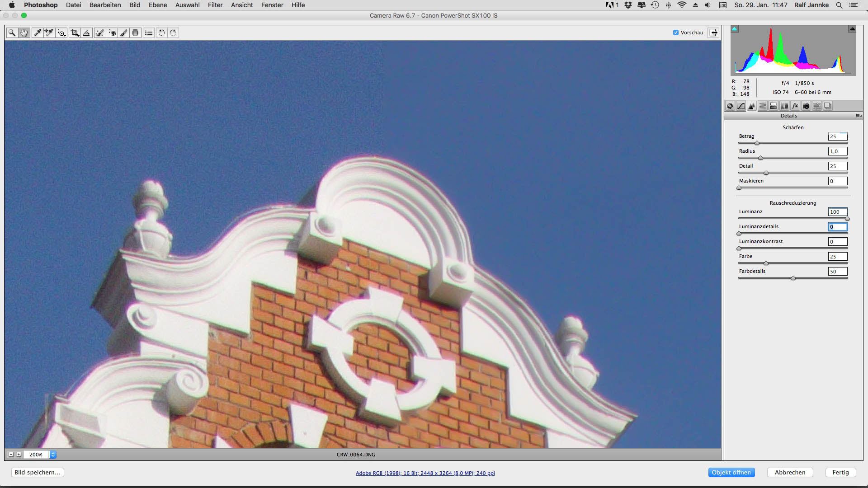Open the HSL / Grayscale panel tab
Viewport: 868px width, 488px height.
(763, 106)
